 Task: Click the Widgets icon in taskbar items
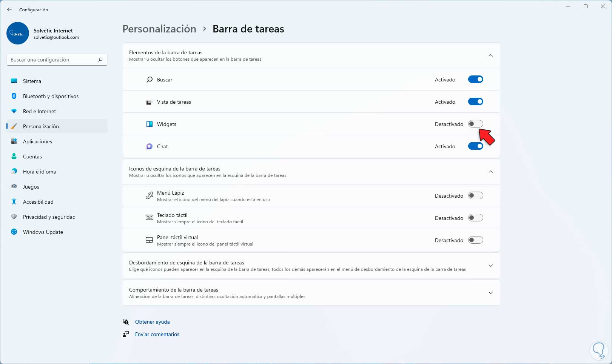[x=150, y=124]
